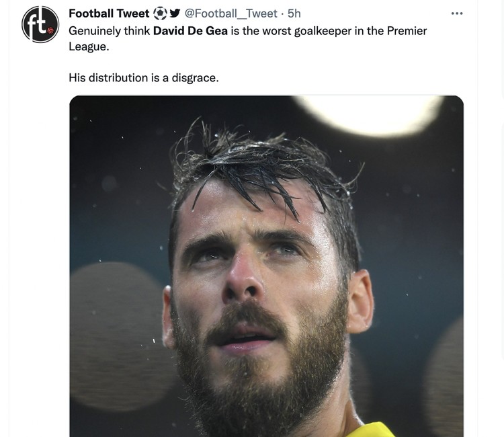This screenshot has height=437, width=504.
Task: Click the 5h timestamp link
Action: click(294, 13)
